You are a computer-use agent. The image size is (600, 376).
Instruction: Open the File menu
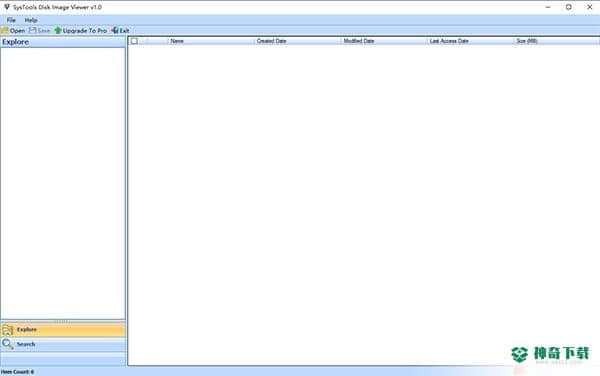pos(11,20)
